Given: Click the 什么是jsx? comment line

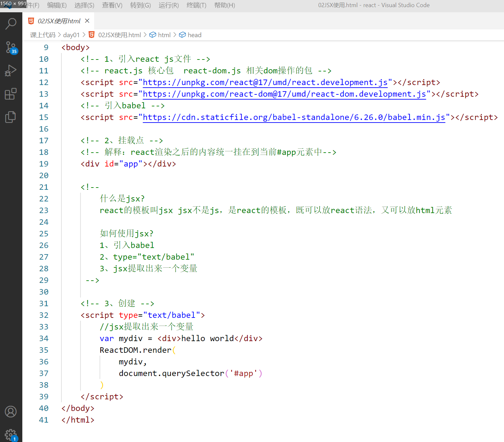Looking at the screenshot, I should [x=122, y=199].
